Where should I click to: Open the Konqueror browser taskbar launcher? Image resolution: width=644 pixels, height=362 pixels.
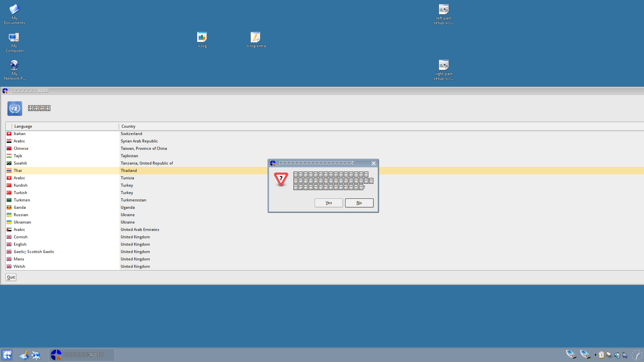[36, 355]
